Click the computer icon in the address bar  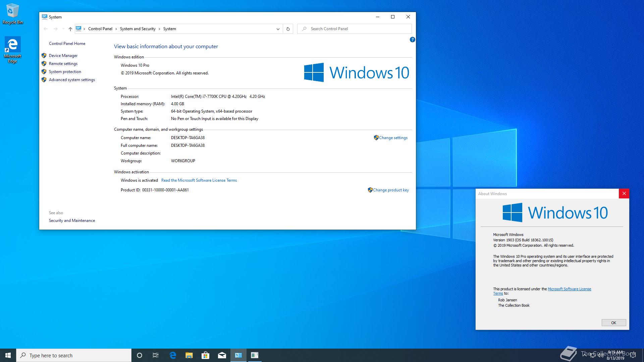(x=78, y=28)
